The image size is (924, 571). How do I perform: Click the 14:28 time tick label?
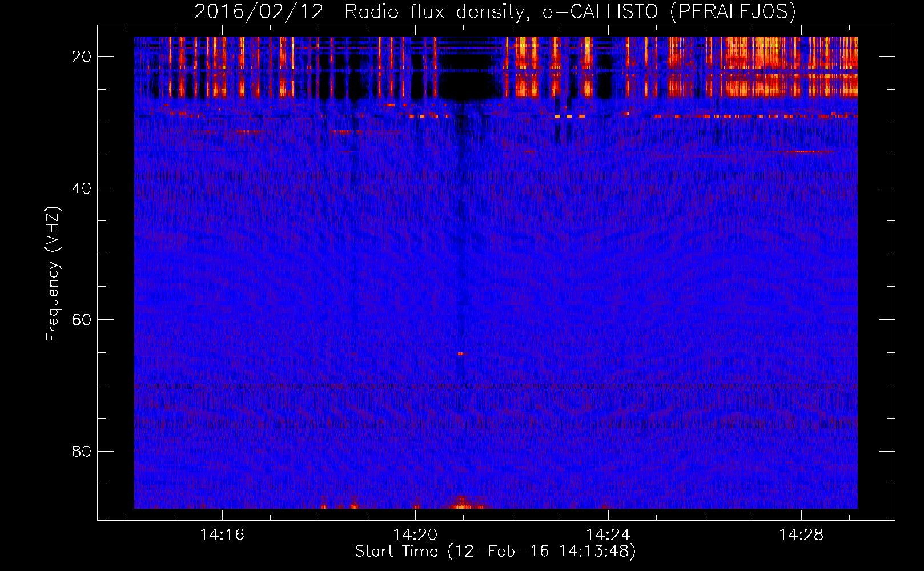pos(801,534)
